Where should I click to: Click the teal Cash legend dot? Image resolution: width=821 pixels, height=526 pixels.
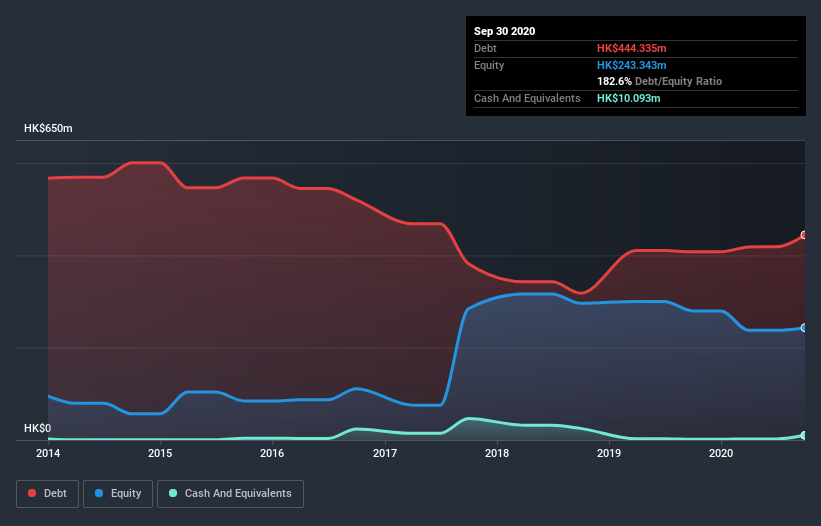[173, 493]
